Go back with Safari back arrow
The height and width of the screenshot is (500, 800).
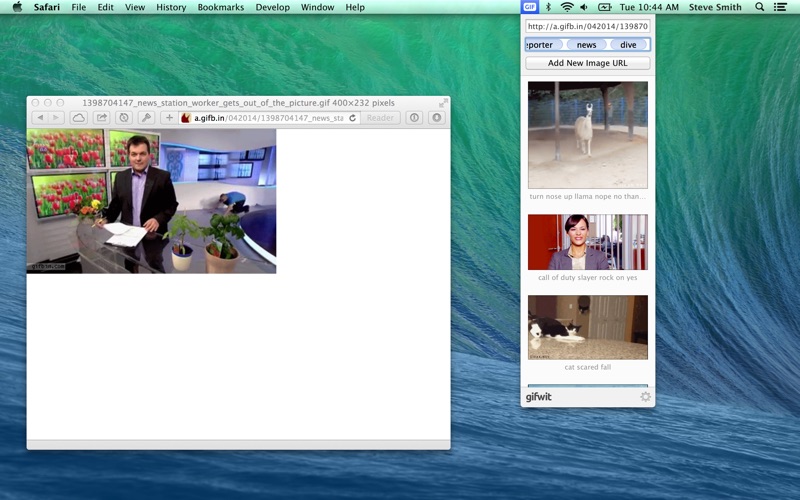tap(40, 118)
